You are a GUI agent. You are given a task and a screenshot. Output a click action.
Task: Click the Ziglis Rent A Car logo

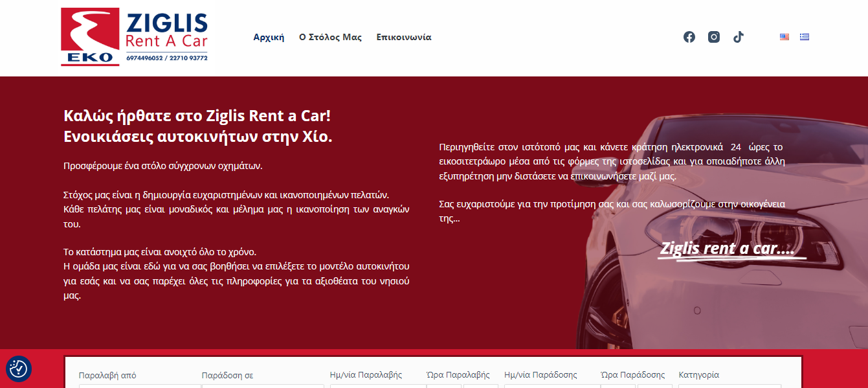click(134, 37)
